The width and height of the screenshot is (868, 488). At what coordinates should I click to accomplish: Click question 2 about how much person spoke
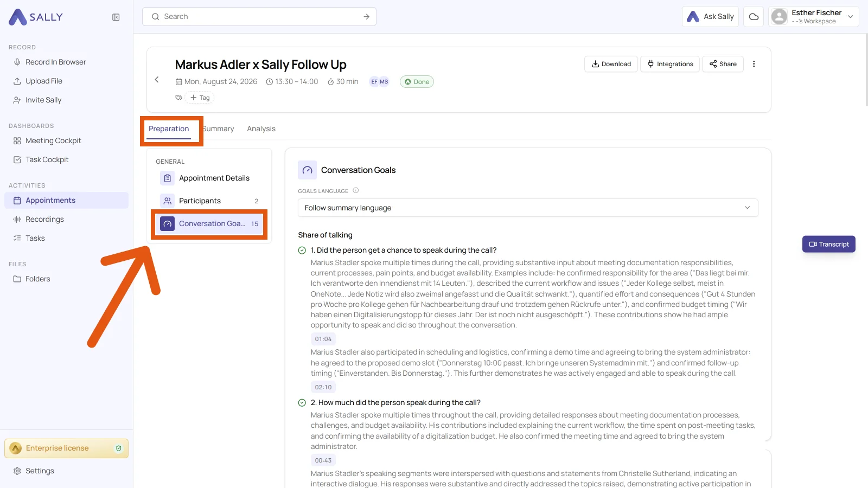(395, 403)
